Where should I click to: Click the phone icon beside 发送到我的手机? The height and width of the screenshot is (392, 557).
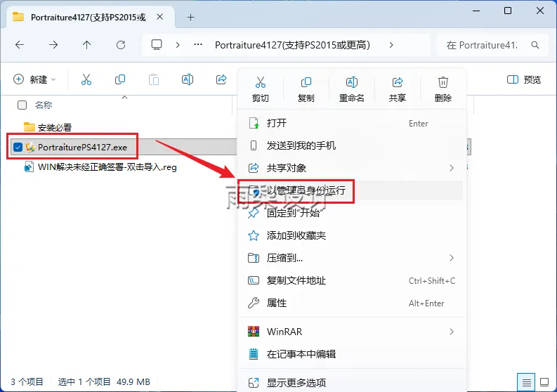tap(254, 145)
